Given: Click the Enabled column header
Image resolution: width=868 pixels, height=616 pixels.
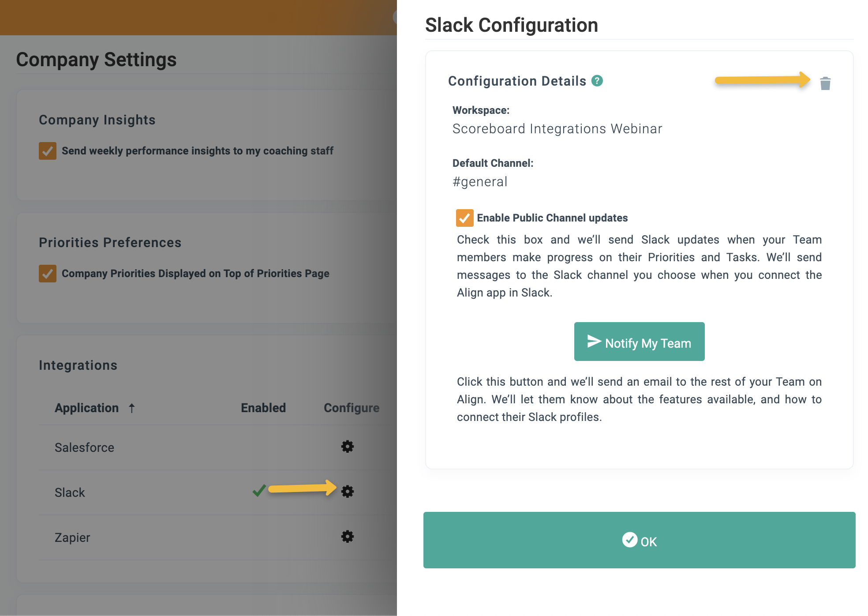Looking at the screenshot, I should point(263,408).
